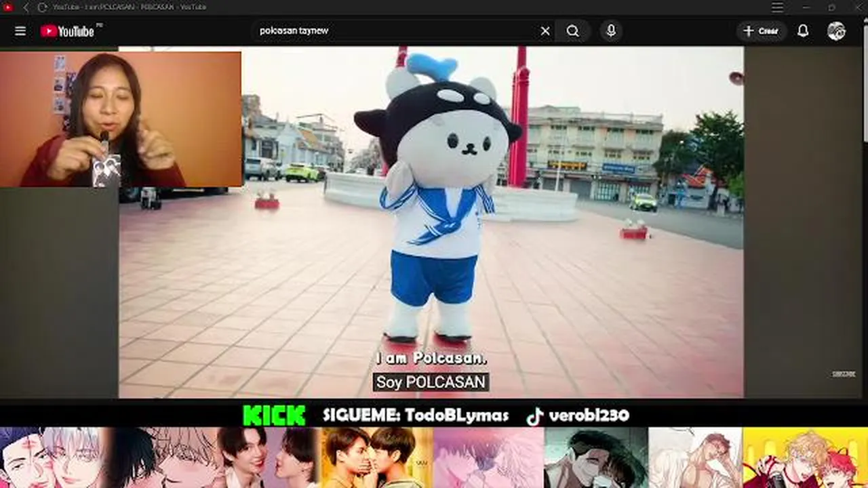Image resolution: width=868 pixels, height=488 pixels.
Task: Open the notifications bell
Action: click(x=803, y=31)
